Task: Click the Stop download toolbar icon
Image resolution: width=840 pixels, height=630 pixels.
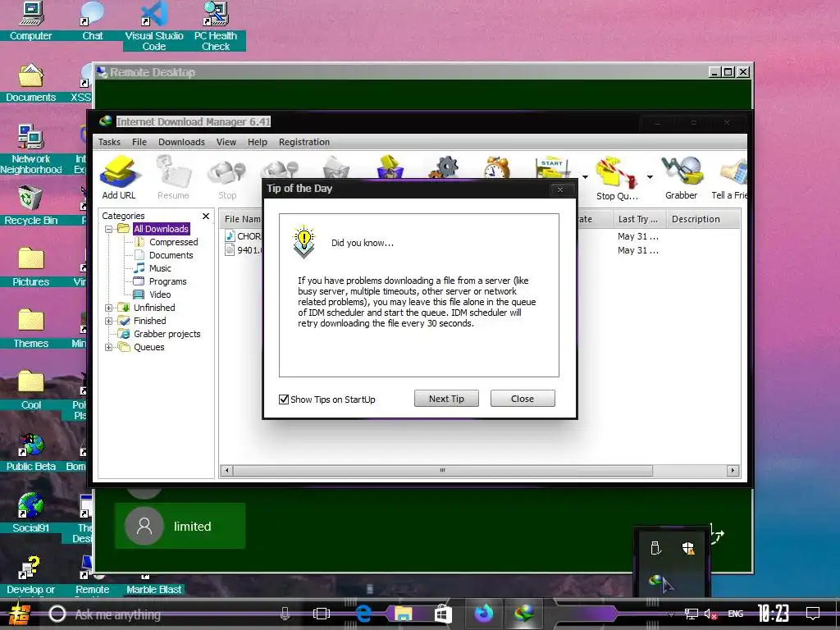Action: point(227,172)
